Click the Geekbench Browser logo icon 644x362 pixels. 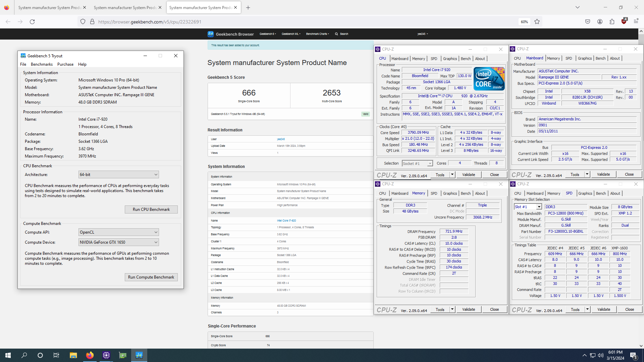coord(211,34)
